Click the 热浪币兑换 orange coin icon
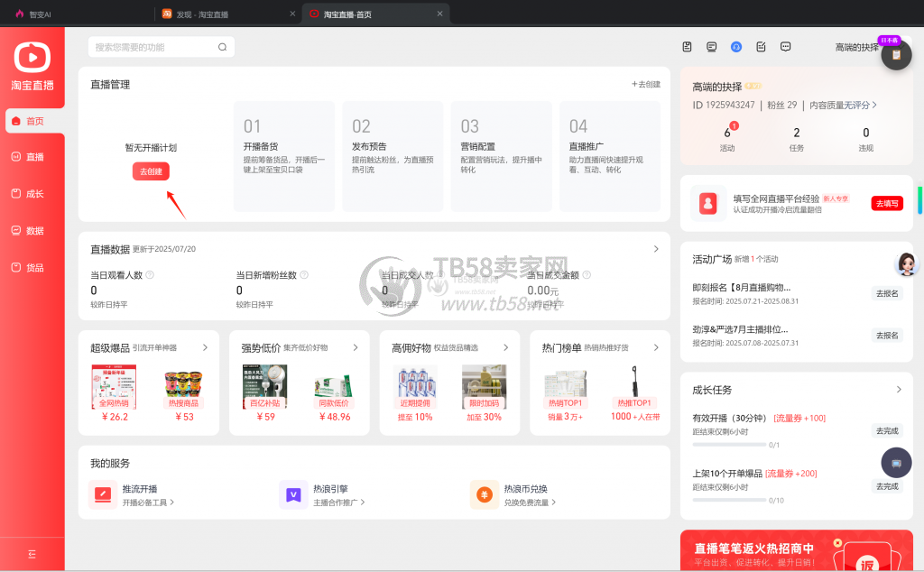The width and height of the screenshot is (924, 572). [485, 494]
